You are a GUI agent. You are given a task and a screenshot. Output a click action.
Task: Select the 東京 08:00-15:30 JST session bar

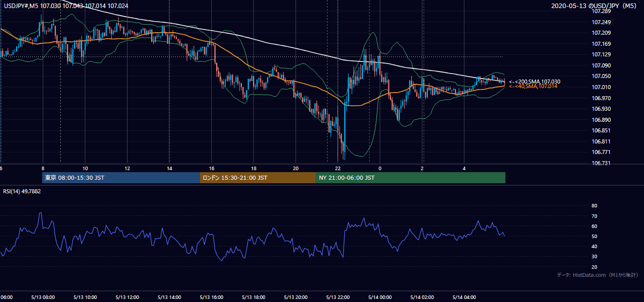pos(121,178)
